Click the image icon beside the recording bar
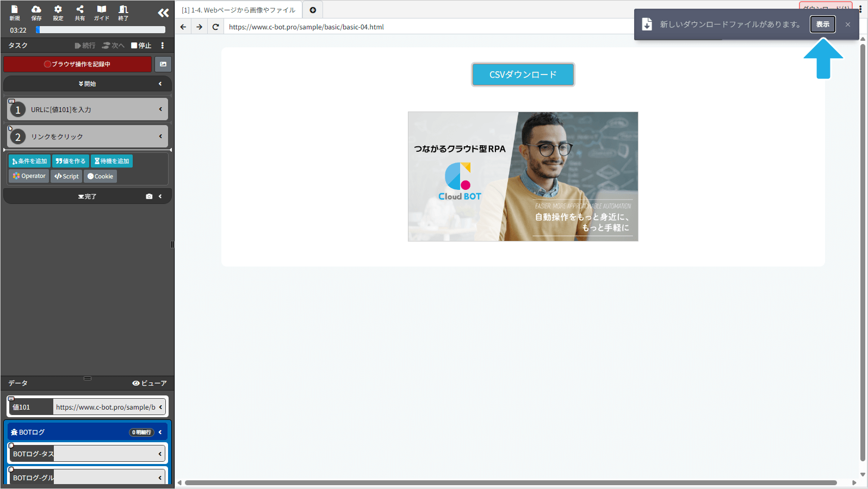The image size is (868, 489). (163, 64)
